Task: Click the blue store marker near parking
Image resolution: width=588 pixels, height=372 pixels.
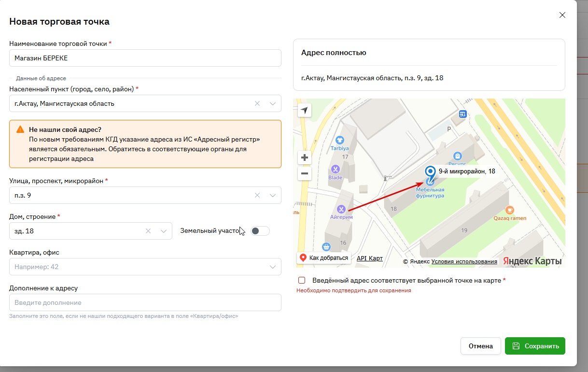Action: [462, 114]
